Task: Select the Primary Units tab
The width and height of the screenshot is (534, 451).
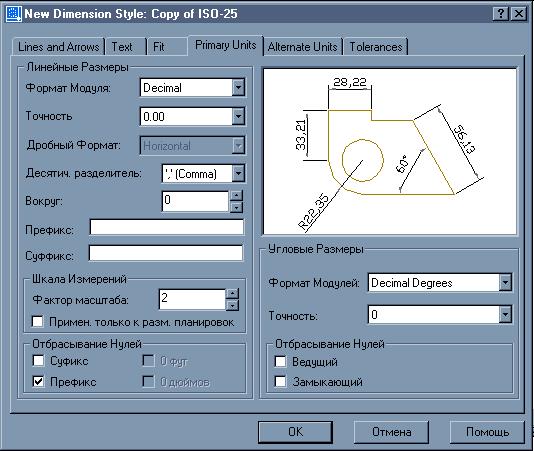Action: point(225,45)
